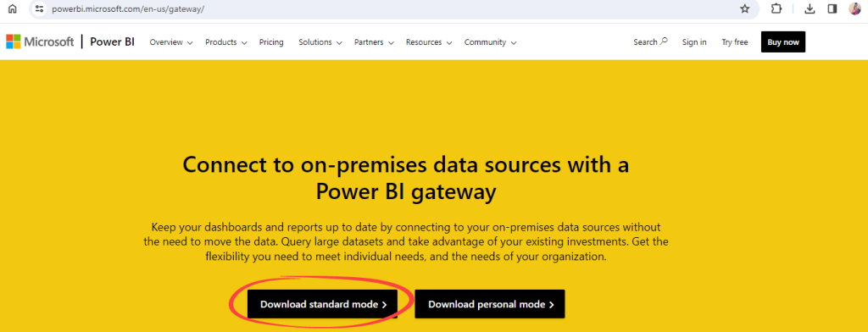Image resolution: width=868 pixels, height=332 pixels.
Task: Open Search with magnifier icon
Action: tap(650, 42)
